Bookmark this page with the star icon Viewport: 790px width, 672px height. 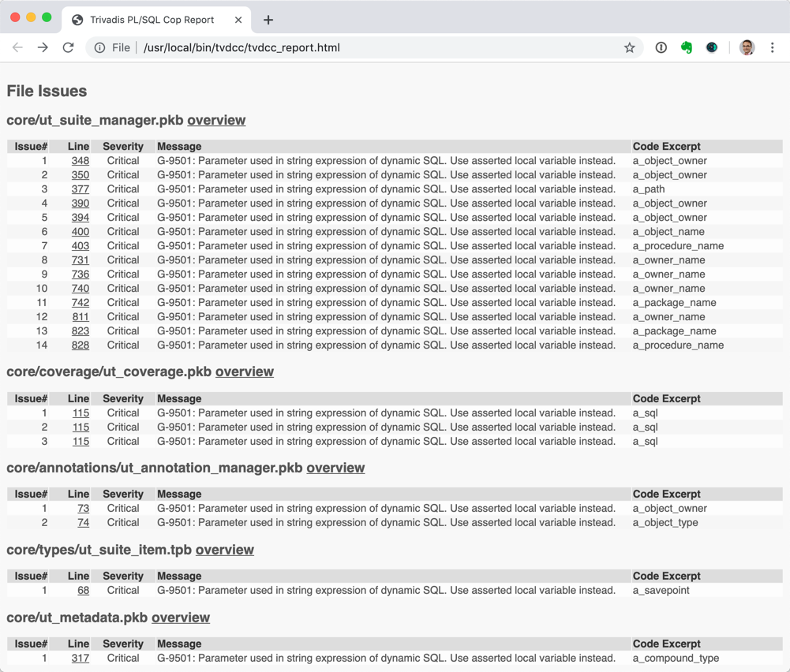(629, 48)
